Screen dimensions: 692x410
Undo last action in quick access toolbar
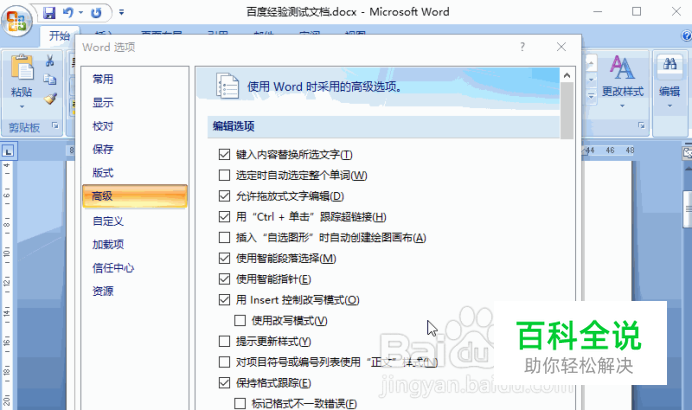tap(68, 12)
